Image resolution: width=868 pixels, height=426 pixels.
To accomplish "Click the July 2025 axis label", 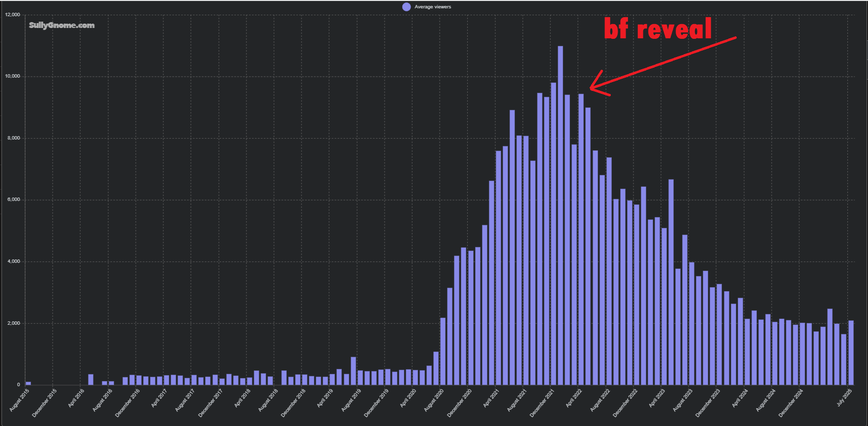I will click(x=845, y=397).
